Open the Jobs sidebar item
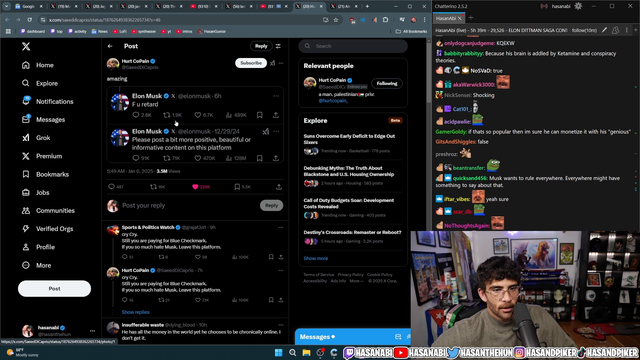 36,192
